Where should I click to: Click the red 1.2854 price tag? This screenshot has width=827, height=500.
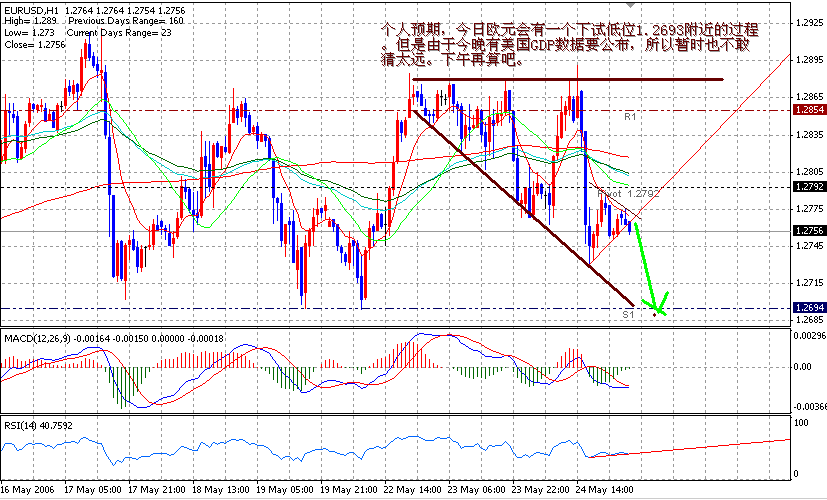(x=810, y=110)
